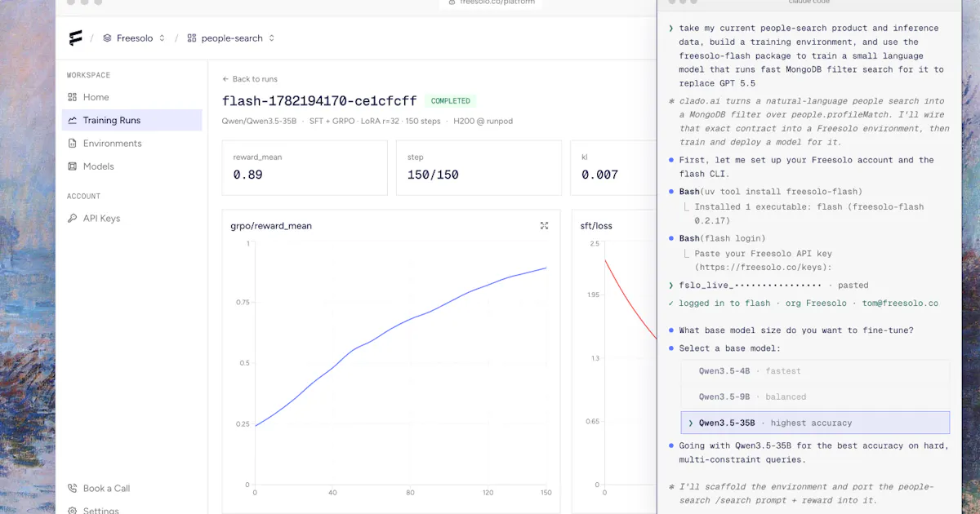Screen dimensions: 980x514
Task: Click the sft/loss chart title
Action: (x=596, y=226)
